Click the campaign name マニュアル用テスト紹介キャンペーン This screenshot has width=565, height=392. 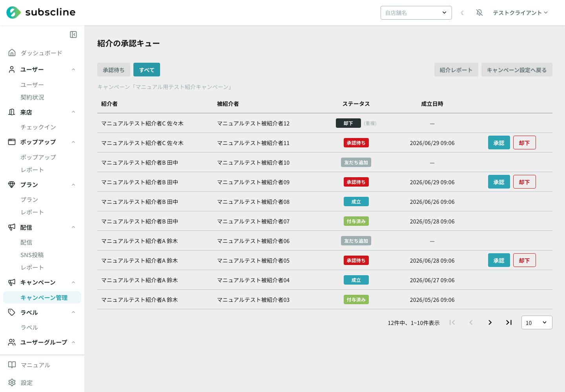(182, 87)
